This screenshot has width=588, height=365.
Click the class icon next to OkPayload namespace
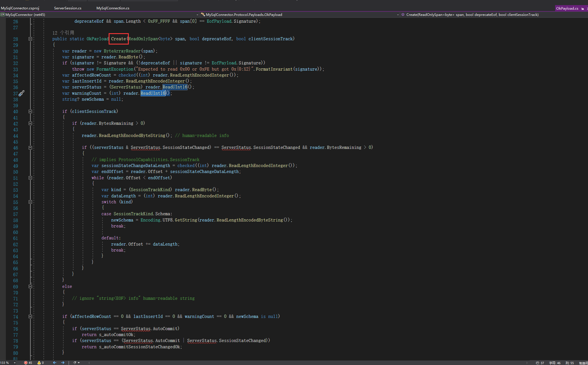tap(203, 14)
